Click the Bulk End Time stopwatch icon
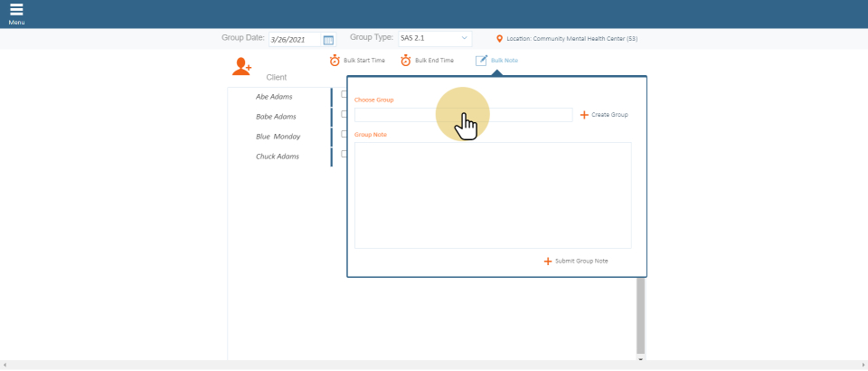Viewport: 868px width, 371px height. point(406,61)
